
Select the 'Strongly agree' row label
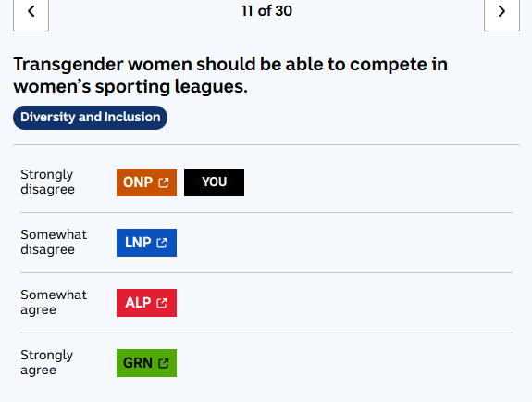47,362
